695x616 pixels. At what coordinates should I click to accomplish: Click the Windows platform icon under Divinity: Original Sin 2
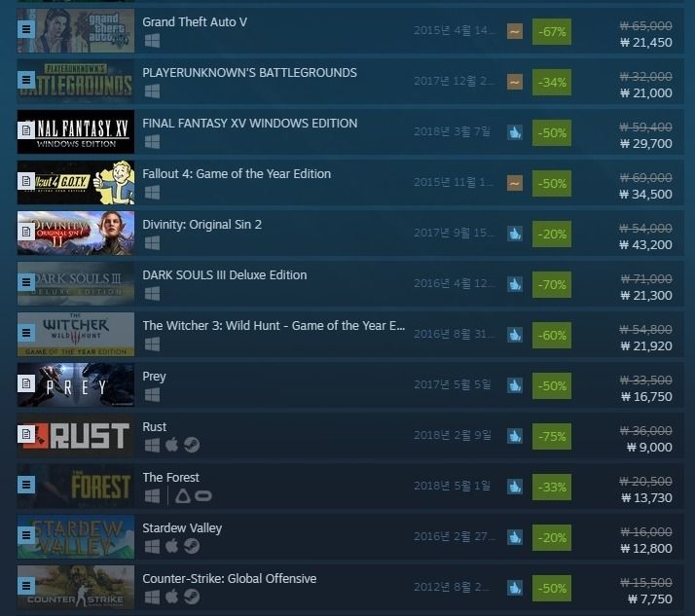pos(152,243)
